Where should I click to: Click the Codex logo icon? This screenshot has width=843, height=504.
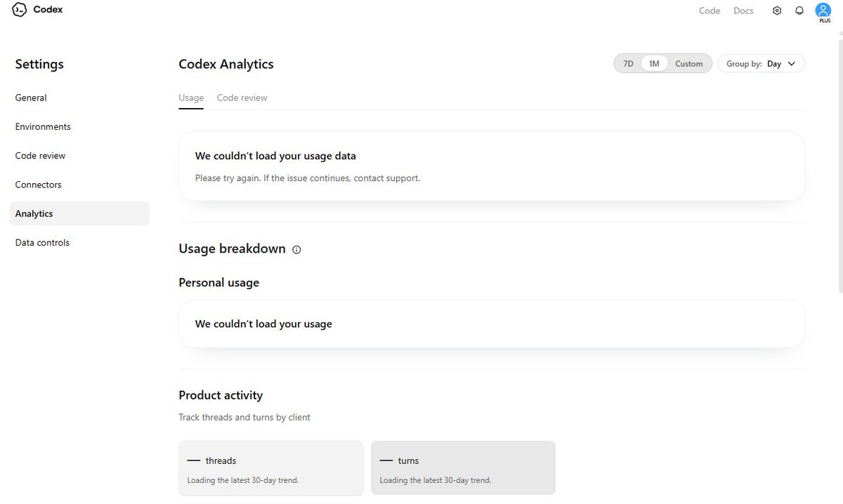(x=20, y=10)
